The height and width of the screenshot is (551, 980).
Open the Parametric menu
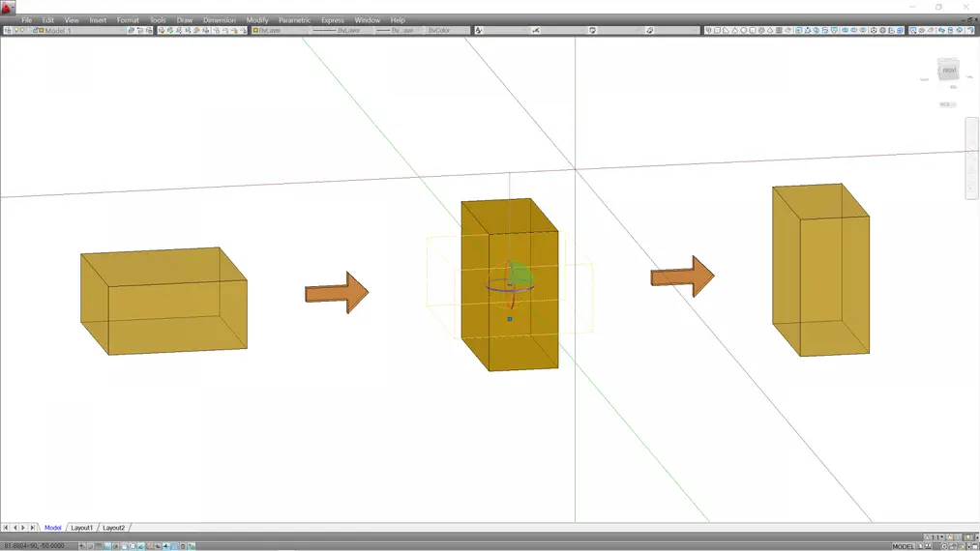(x=294, y=20)
